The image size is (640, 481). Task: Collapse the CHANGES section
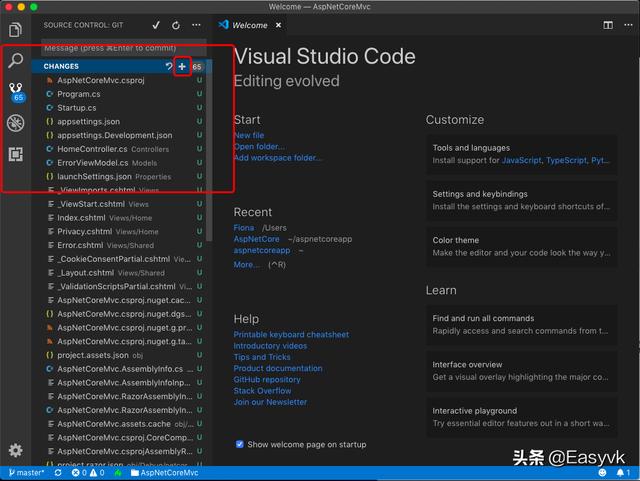pos(61,66)
